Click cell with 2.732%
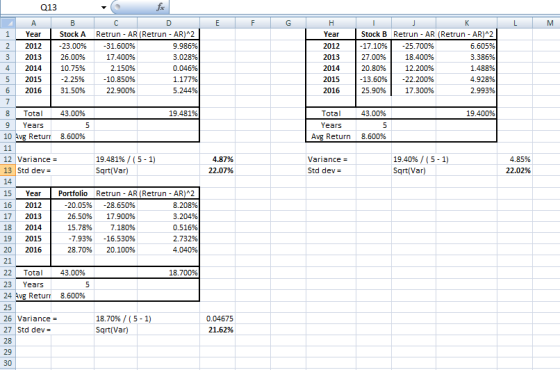Screen dimensions: 560x370 (x=169, y=238)
